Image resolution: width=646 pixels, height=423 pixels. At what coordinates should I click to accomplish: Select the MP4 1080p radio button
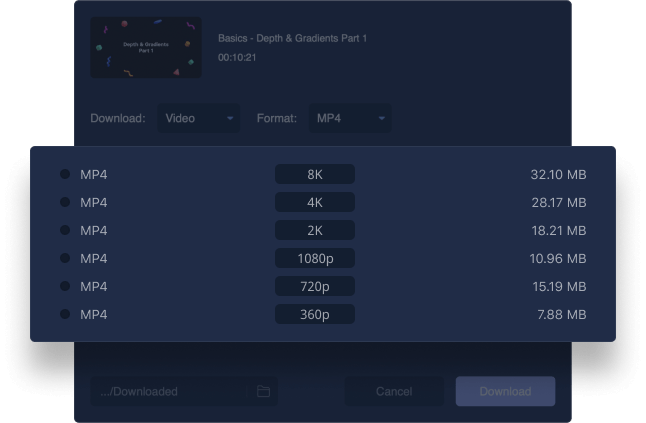coord(65,258)
